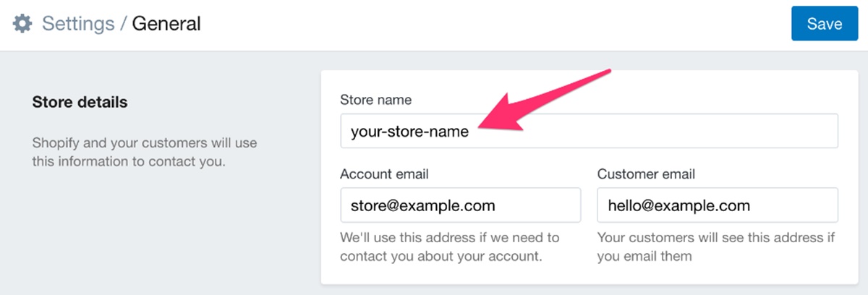Viewport: 868px width, 295px height.
Task: Click the Shopify contact information description text
Action: tap(145, 152)
